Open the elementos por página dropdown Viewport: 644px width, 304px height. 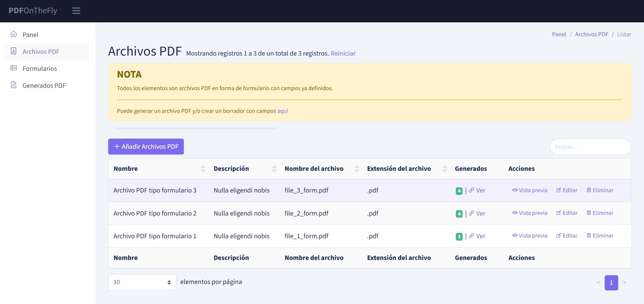coord(142,282)
